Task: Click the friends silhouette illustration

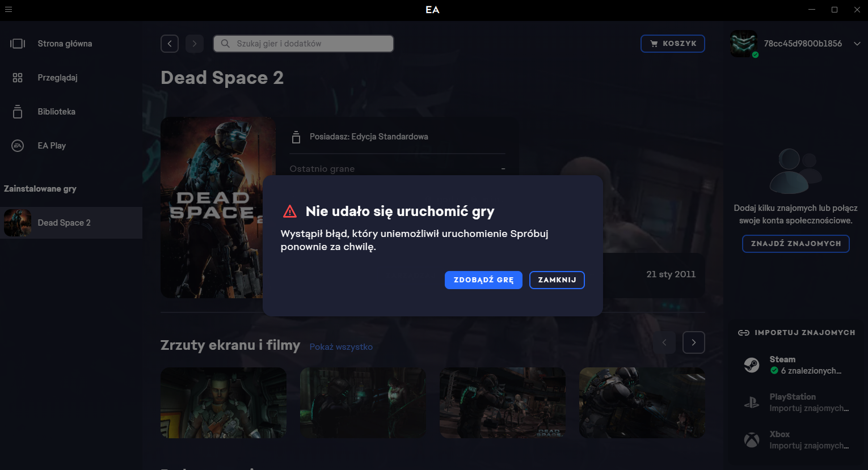Action: [796, 171]
